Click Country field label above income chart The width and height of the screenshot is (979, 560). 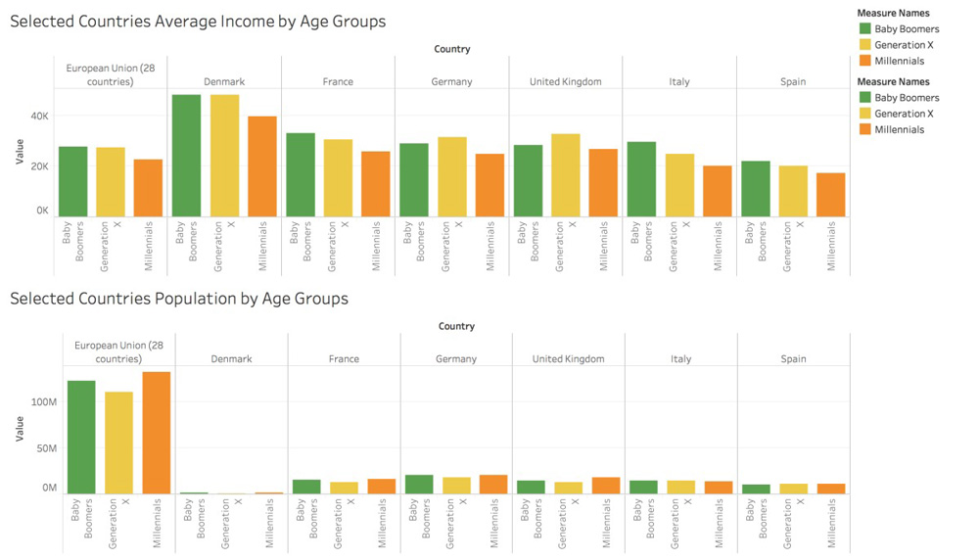[451, 49]
